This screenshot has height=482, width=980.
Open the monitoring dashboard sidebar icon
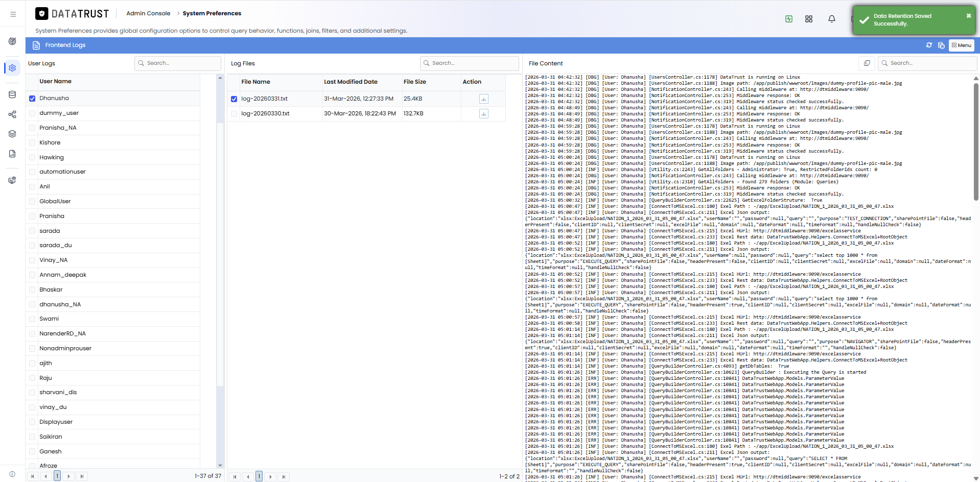pos(12,180)
